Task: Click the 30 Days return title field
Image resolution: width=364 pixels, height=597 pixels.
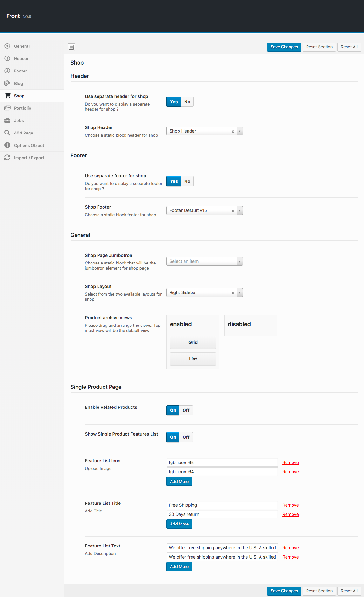Action: [x=222, y=514]
